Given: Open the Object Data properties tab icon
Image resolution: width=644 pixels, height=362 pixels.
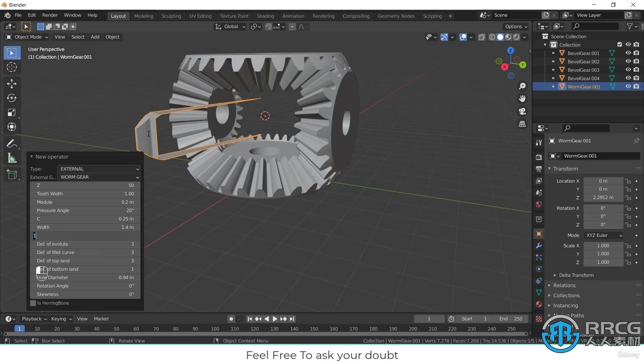Looking at the screenshot, I should (539, 292).
